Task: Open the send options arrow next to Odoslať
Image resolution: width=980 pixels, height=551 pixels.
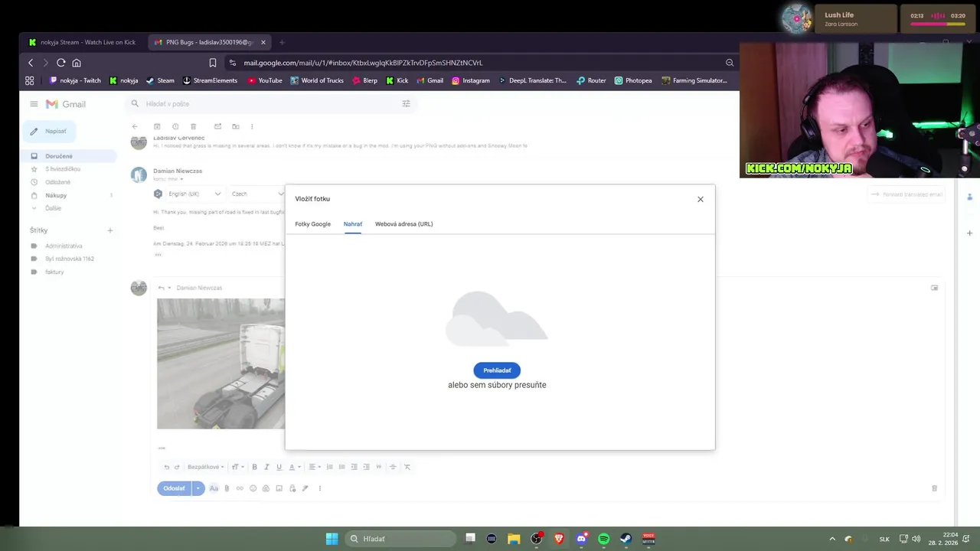Action: click(x=198, y=488)
